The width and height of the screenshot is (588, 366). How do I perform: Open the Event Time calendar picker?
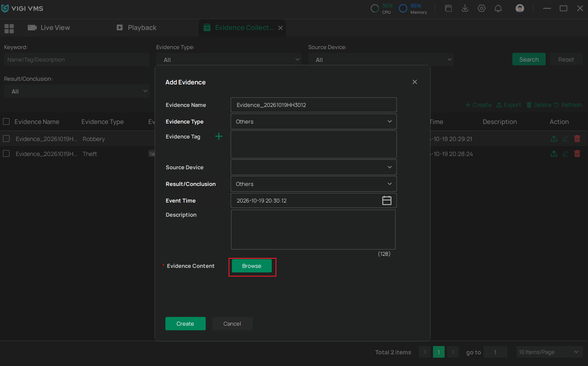pos(387,200)
